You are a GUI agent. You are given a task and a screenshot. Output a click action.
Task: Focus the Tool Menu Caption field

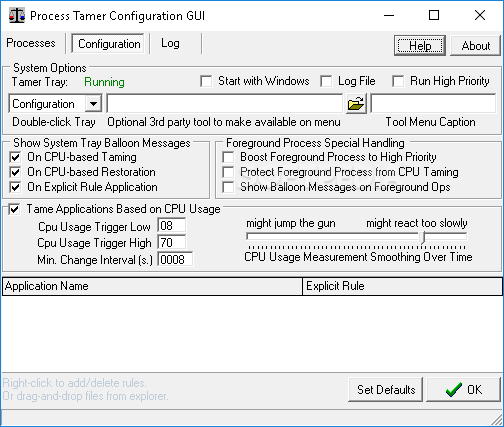pos(433,104)
